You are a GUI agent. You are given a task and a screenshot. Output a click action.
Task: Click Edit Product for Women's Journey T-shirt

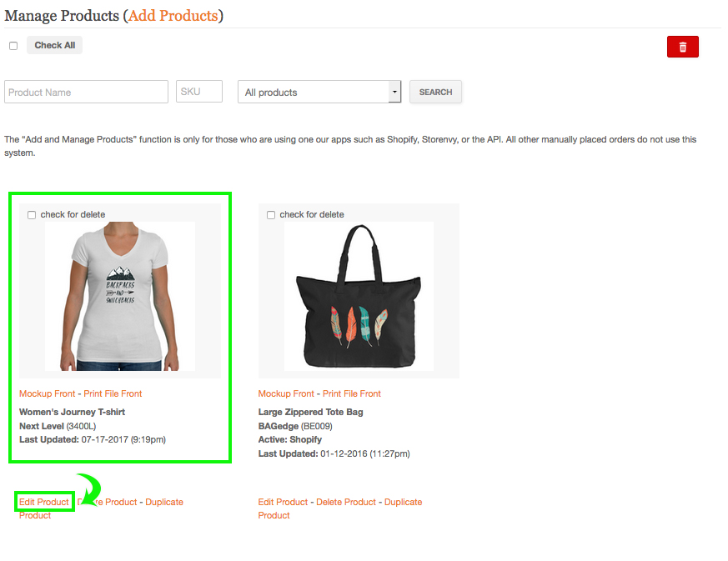(43, 502)
